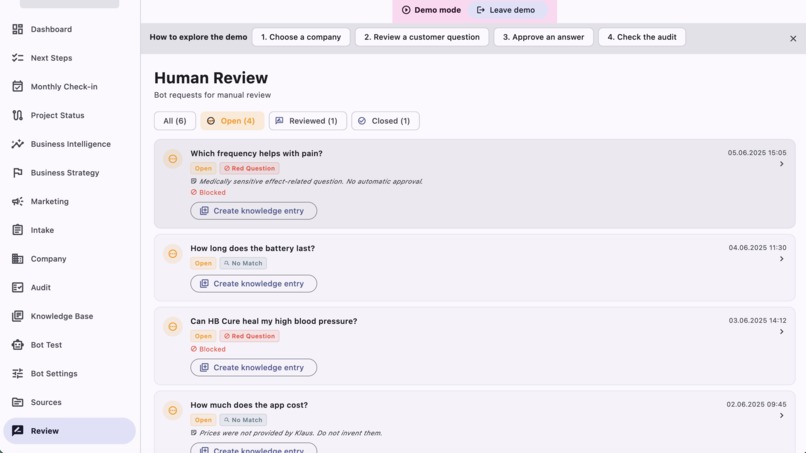Open Dashboard from the sidebar
Image resolution: width=806 pixels, height=453 pixels.
tap(69, 29)
